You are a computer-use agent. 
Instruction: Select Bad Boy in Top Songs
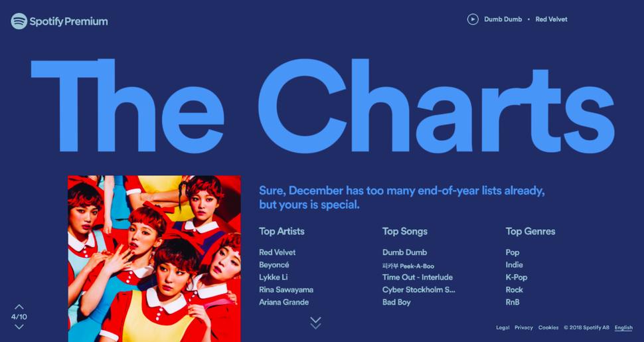click(x=396, y=302)
